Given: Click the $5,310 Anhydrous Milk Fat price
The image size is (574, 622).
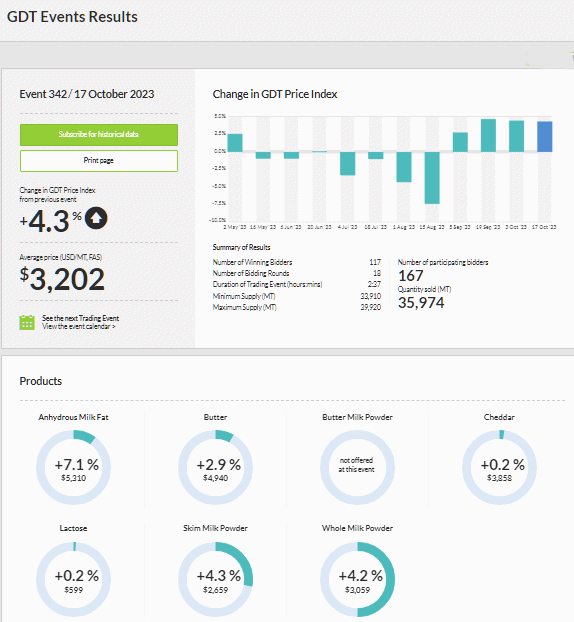Looking at the screenshot, I should (x=73, y=478).
